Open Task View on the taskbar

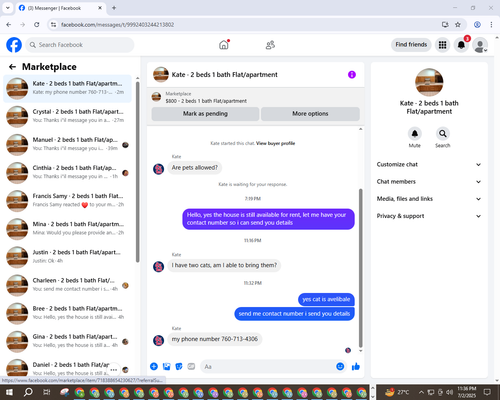[47, 392]
